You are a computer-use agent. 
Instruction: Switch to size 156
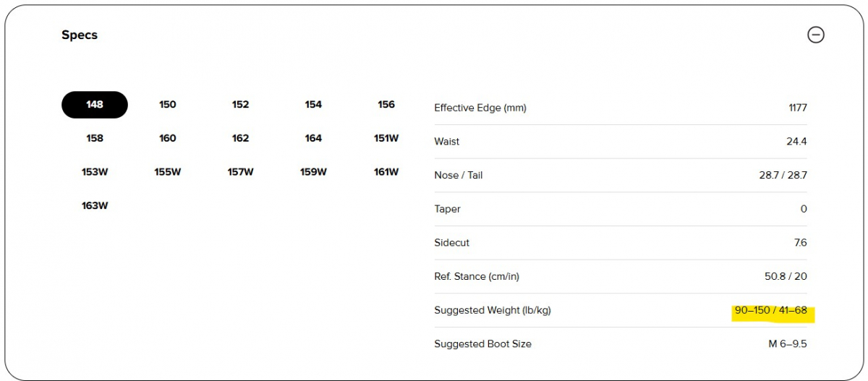coord(386,105)
